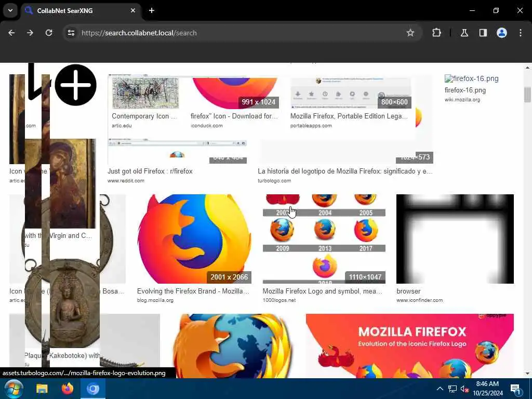Reload the current page
The height and width of the screenshot is (399, 532).
[x=49, y=33]
